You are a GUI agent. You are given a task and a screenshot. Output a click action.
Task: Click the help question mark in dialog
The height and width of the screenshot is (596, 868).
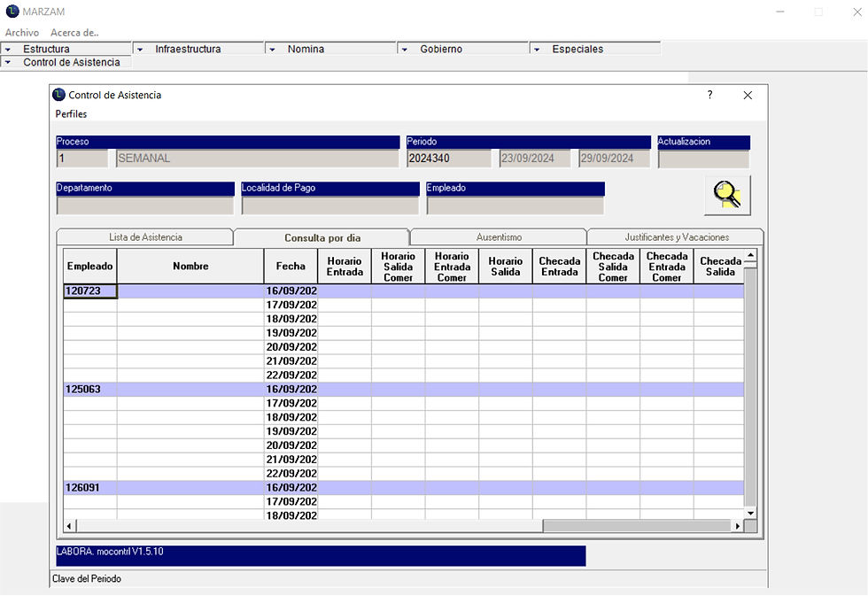pyautogui.click(x=709, y=95)
